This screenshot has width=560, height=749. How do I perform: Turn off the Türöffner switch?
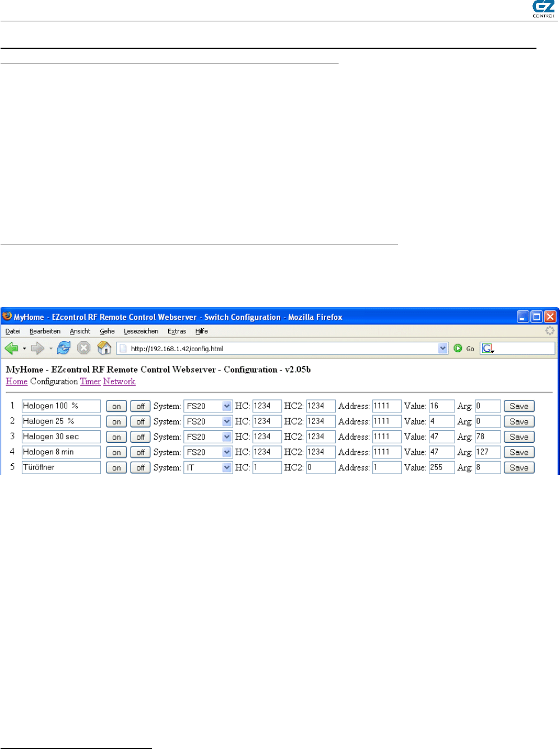(141, 467)
